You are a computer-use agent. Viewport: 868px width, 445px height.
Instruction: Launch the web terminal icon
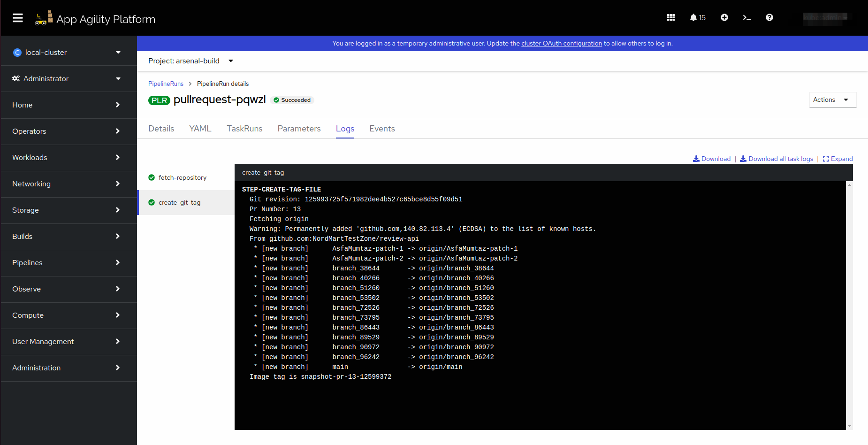[746, 17]
